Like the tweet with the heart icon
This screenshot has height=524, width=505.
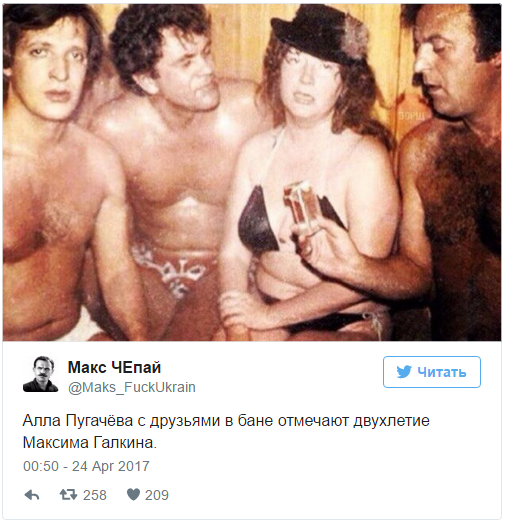tap(133, 495)
